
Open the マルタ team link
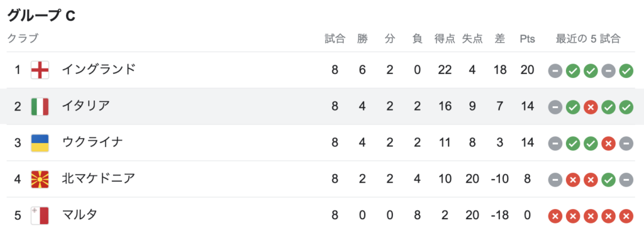80,215
